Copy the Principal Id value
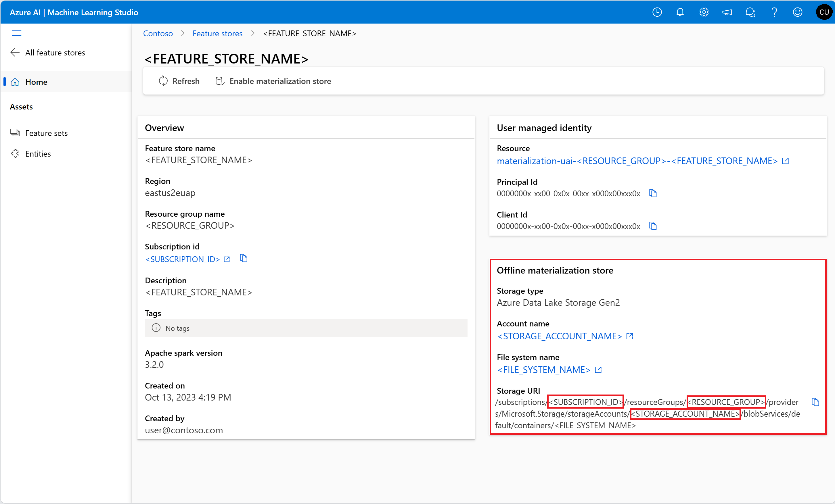 653,193
